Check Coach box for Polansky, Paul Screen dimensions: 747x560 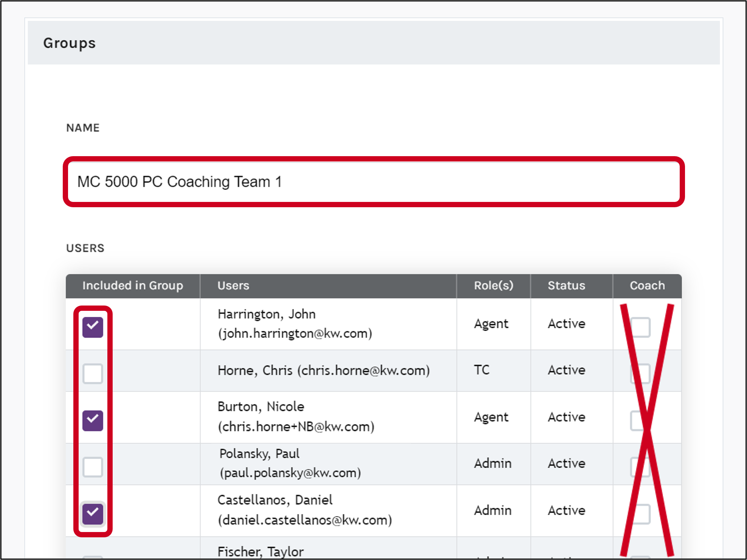tap(640, 467)
